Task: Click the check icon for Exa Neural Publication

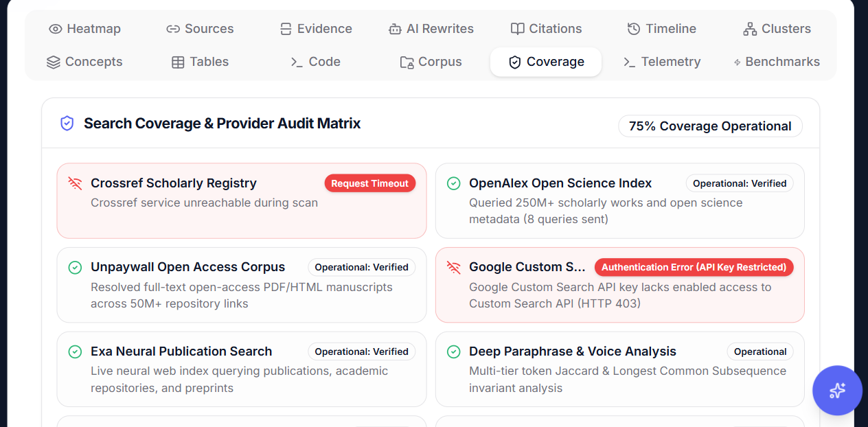Action: (75, 351)
